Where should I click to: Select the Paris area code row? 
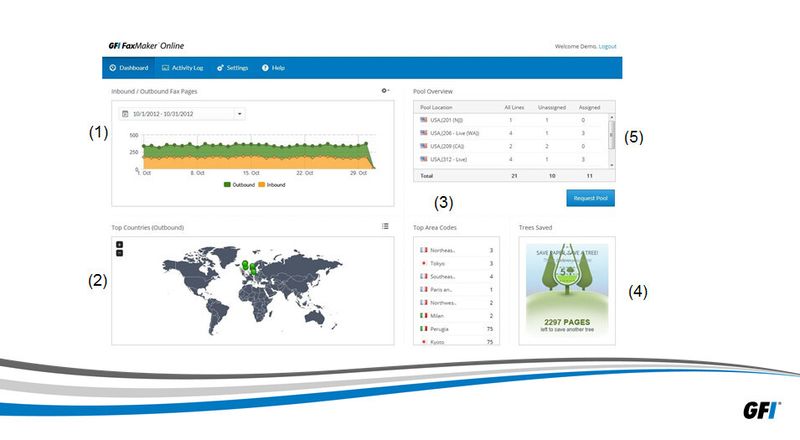[x=457, y=290]
